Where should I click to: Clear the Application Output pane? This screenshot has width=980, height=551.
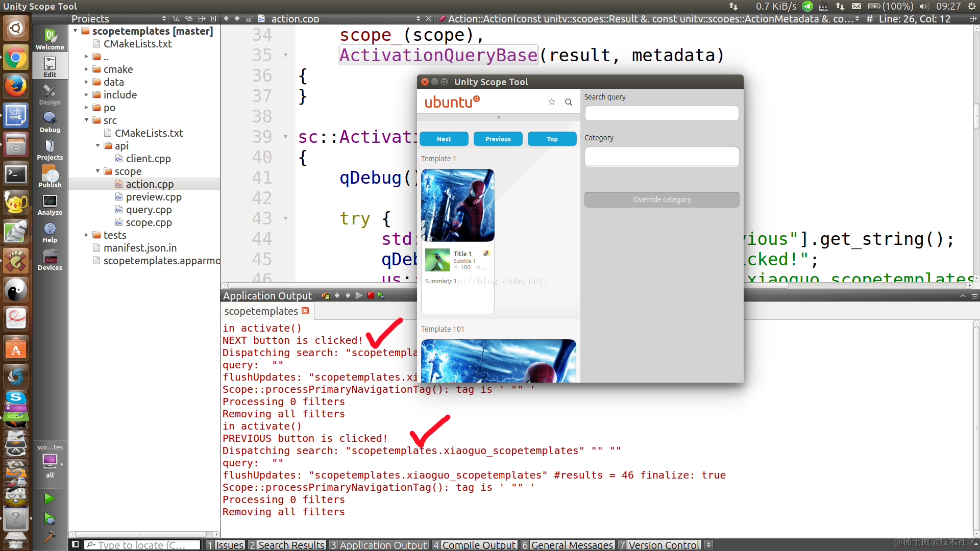coord(326,295)
